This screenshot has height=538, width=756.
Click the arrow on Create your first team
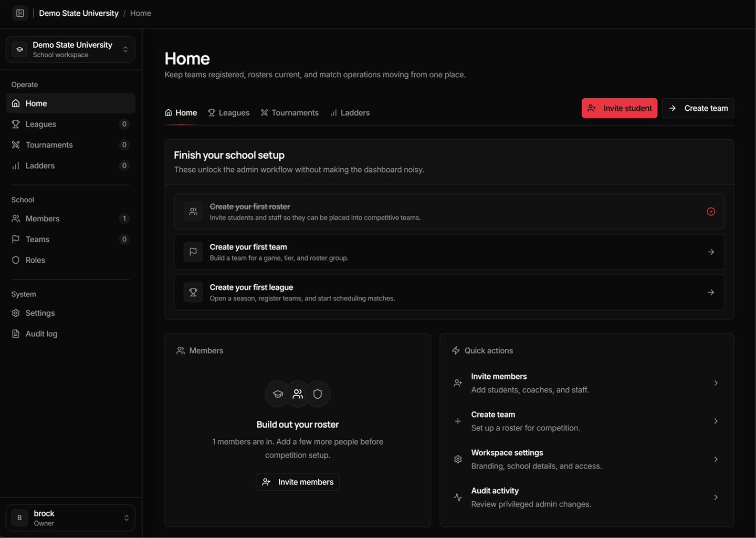pos(711,252)
